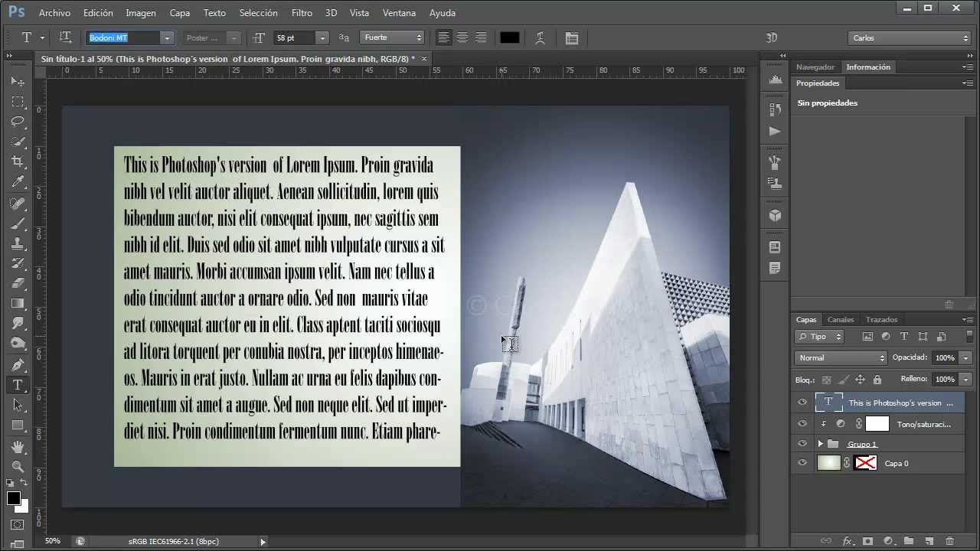
Task: Select the Rectangular Marquee tool
Action: coord(18,102)
